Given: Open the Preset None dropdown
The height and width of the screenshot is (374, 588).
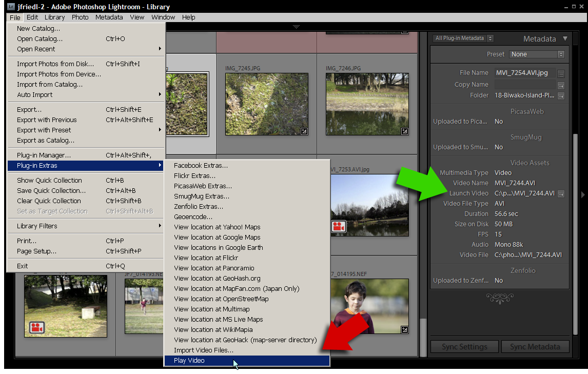Looking at the screenshot, I should [537, 54].
